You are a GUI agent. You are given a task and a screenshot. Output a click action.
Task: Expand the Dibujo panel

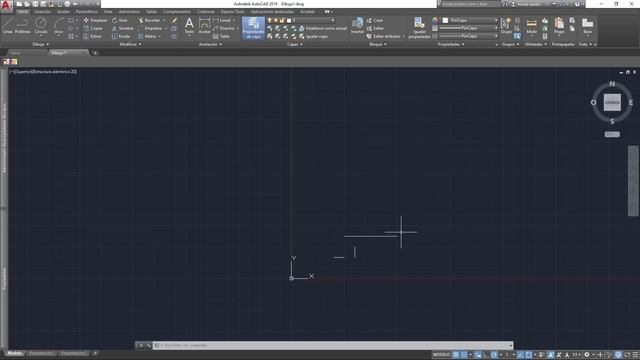pos(40,44)
